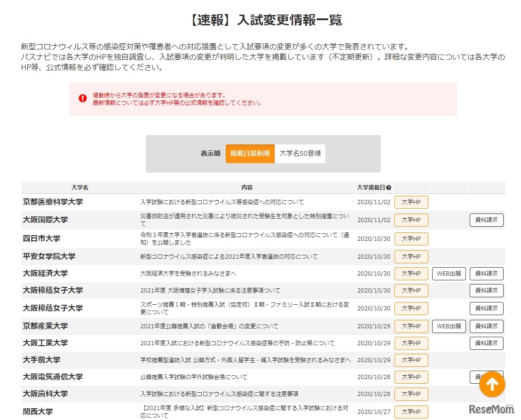Screen dimensions: 521x420
Task: Switch sorting to 大学名50音順
Action: (x=300, y=153)
